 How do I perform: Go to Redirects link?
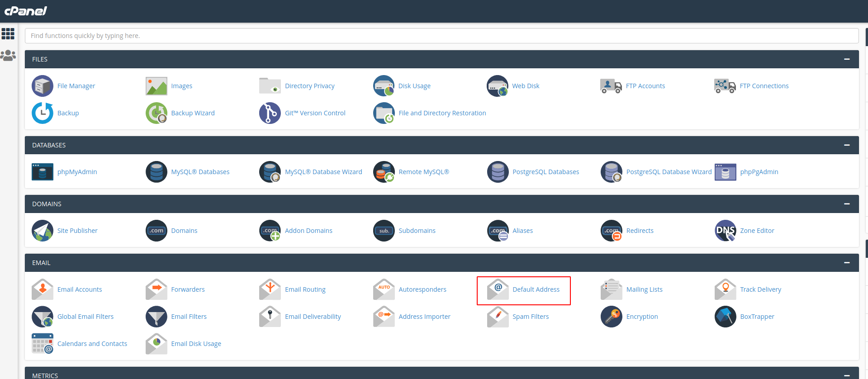coord(640,231)
